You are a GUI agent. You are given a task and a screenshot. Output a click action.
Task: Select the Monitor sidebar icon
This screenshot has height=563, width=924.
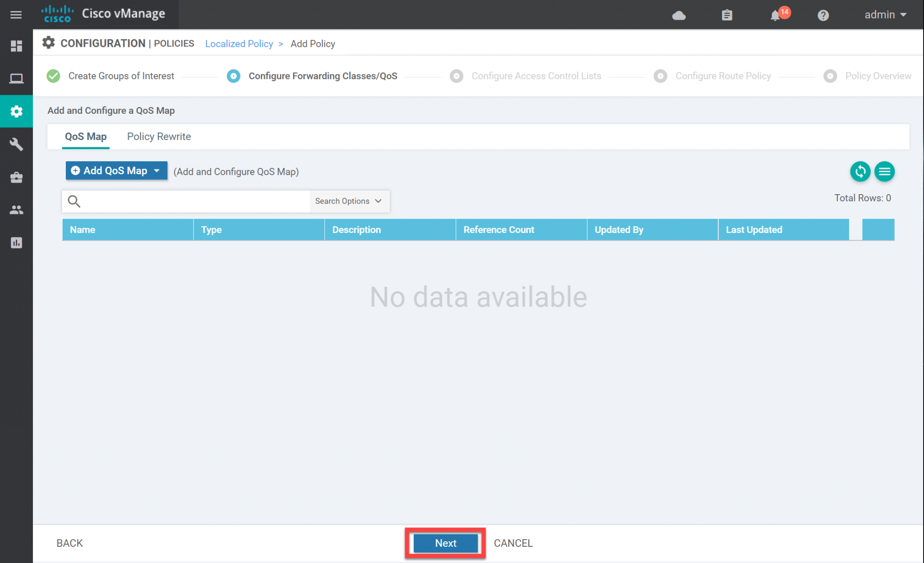click(16, 78)
